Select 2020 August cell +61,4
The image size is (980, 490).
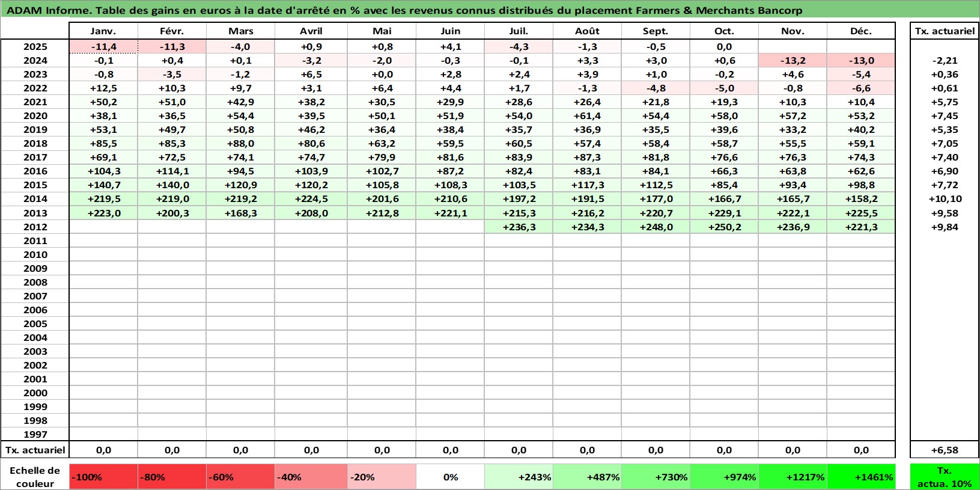point(587,115)
